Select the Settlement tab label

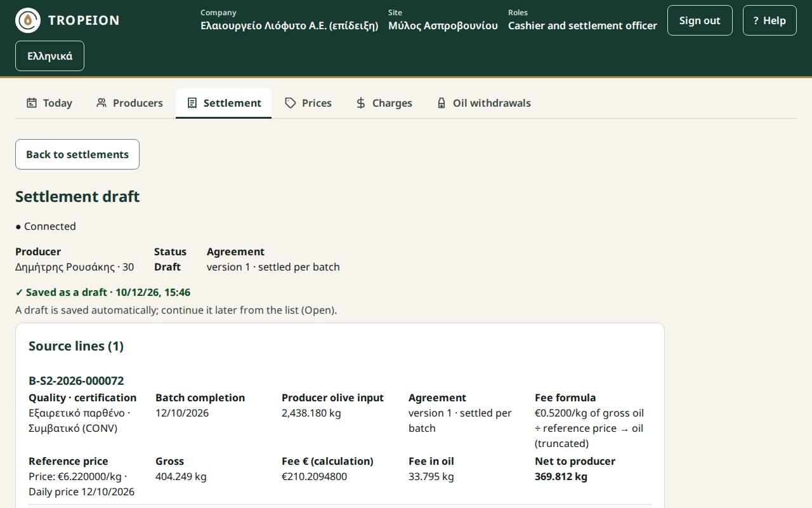232,103
